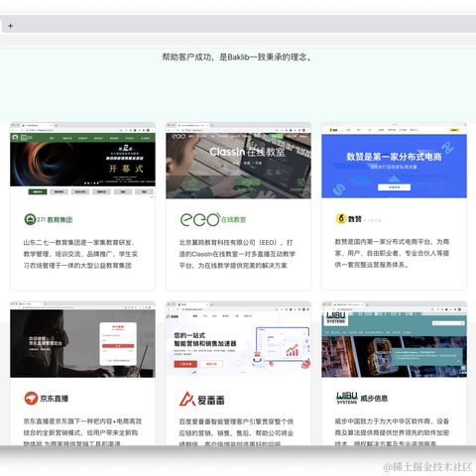Click the 数赞是第一家分布式电商 banner headline
The image size is (476, 476).
394,157
